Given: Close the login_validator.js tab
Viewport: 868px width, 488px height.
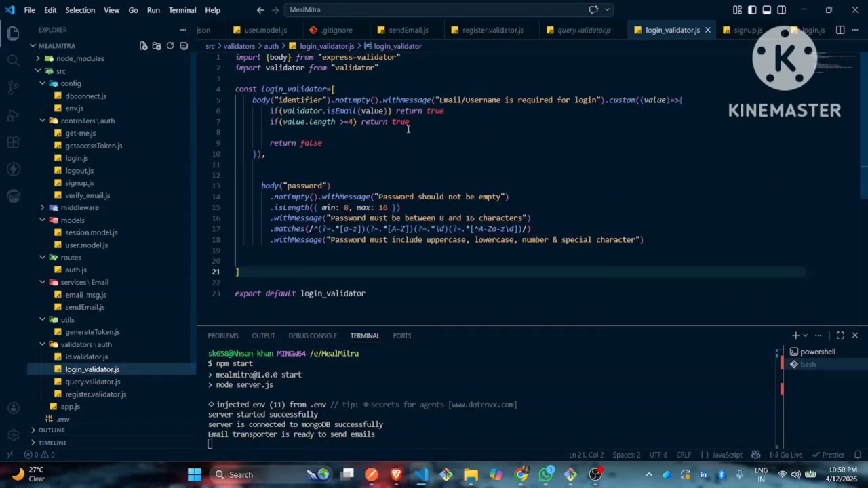Looking at the screenshot, I should click(707, 30).
